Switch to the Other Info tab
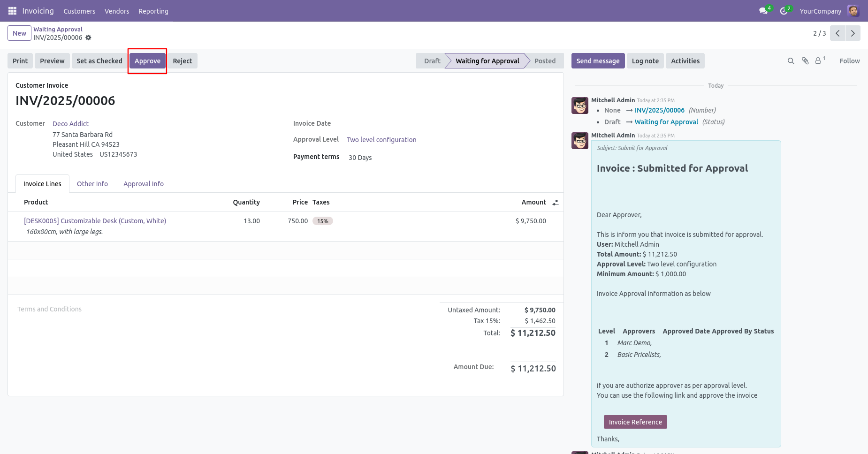Viewport: 868px width, 454px height. click(x=92, y=184)
